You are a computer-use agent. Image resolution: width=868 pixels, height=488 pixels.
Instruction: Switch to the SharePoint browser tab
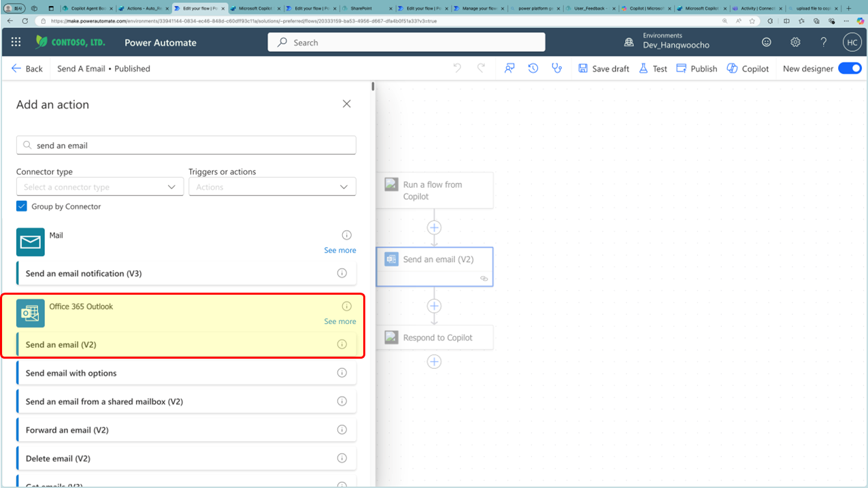tap(367, 8)
